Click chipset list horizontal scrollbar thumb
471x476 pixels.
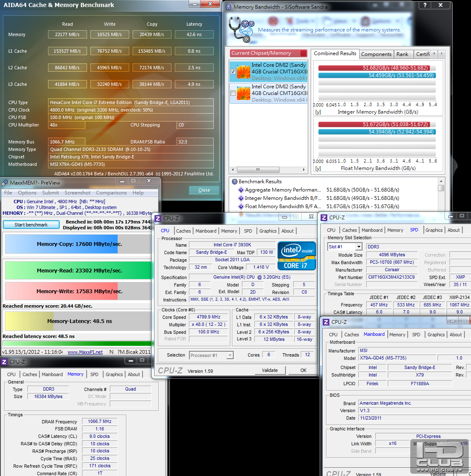(x=258, y=170)
